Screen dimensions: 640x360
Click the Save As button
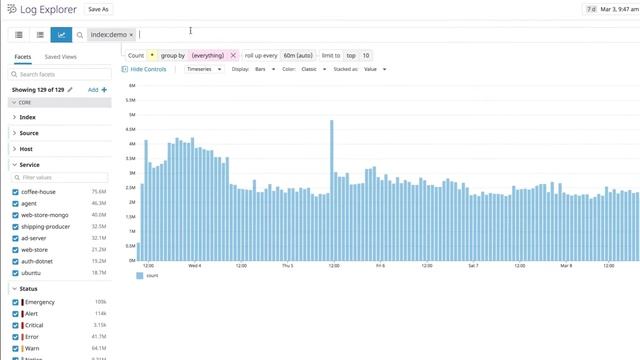[x=98, y=9]
